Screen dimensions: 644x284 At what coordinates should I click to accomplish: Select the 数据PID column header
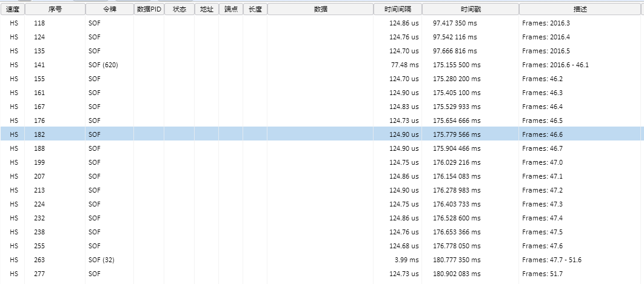[x=149, y=9]
